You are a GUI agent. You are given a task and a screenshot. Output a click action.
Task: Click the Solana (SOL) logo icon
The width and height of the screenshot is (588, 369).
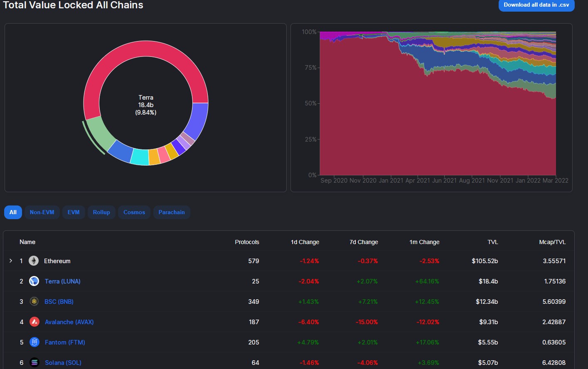(34, 362)
